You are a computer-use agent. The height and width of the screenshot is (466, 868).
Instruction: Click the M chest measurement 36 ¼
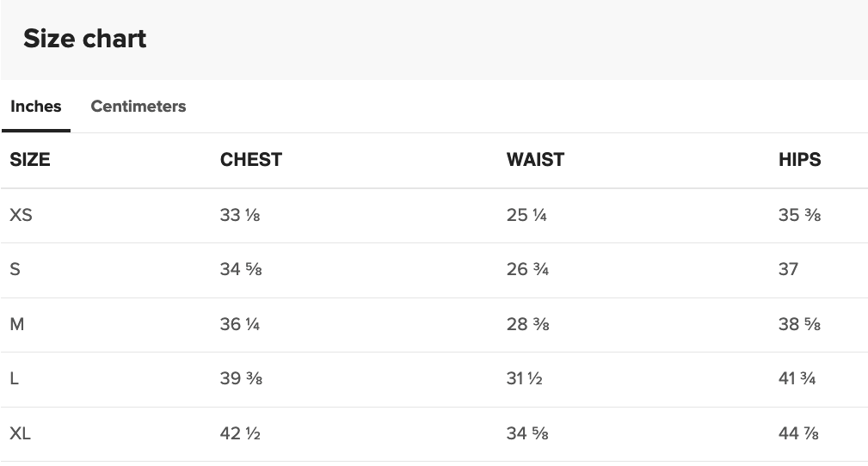tap(240, 324)
